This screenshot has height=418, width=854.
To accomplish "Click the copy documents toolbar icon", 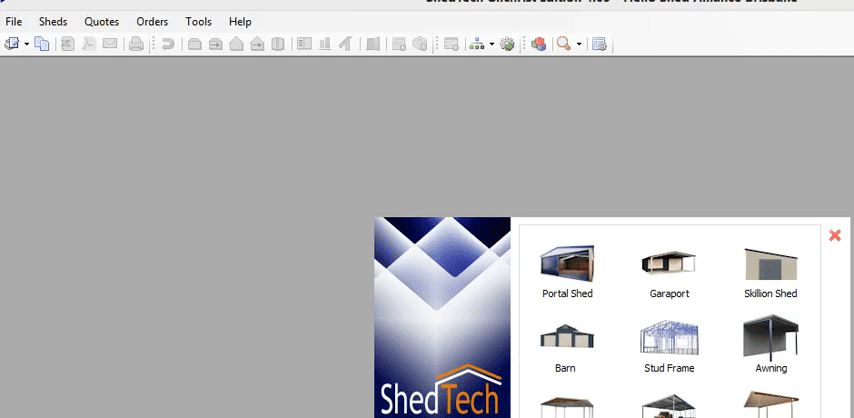I will (x=42, y=44).
